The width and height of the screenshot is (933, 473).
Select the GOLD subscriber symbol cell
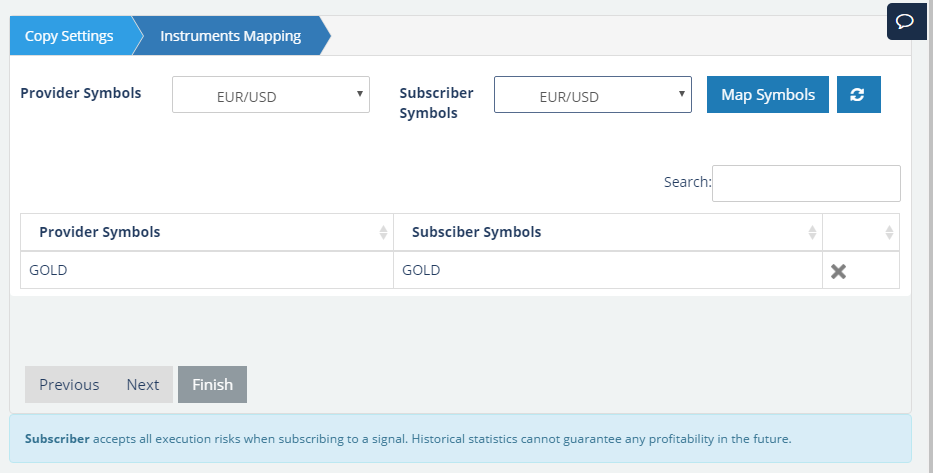click(x=608, y=270)
